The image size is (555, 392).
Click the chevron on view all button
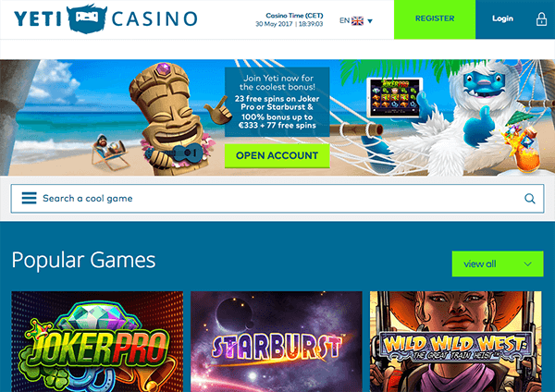527,264
